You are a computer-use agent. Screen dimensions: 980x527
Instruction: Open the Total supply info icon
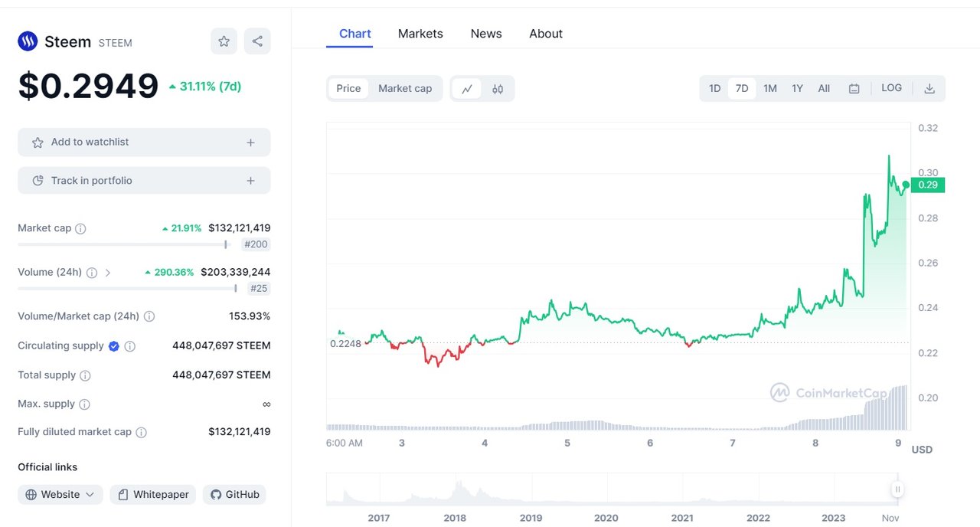(x=85, y=375)
